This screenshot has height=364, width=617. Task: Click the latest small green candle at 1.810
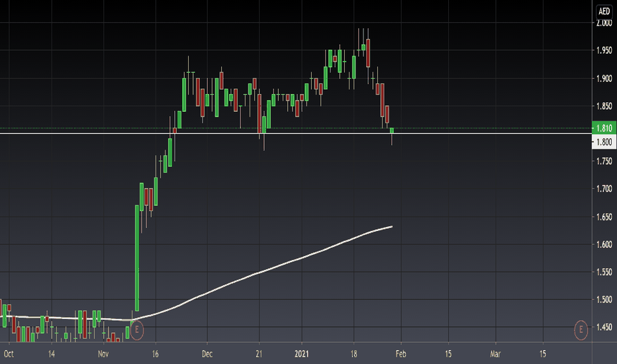[391, 130]
